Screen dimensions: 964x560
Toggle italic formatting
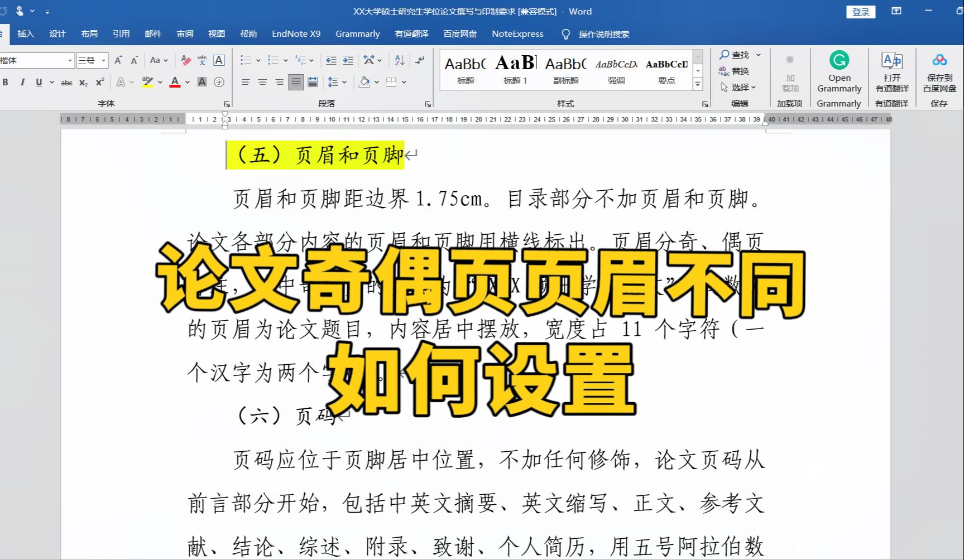coord(22,83)
